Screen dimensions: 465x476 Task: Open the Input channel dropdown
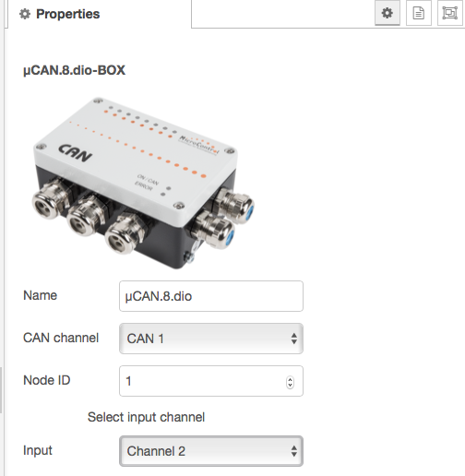(x=211, y=451)
